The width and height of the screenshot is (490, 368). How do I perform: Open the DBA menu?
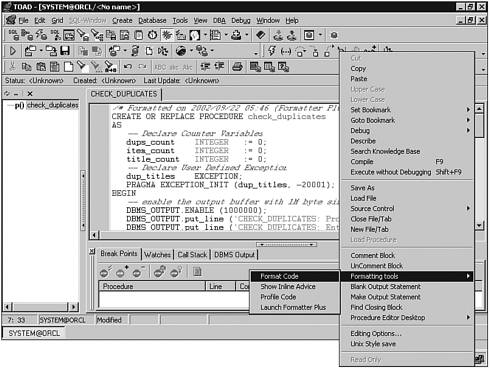point(219,21)
